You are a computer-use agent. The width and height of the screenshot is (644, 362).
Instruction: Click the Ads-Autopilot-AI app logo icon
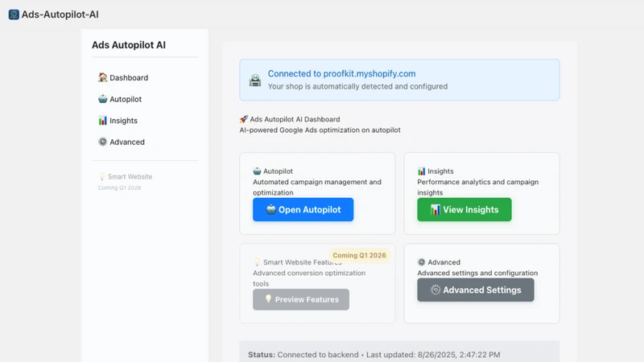click(14, 14)
